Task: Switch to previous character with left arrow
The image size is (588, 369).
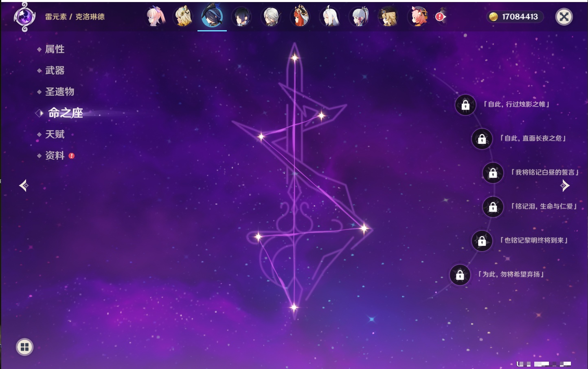Action: pyautogui.click(x=24, y=186)
